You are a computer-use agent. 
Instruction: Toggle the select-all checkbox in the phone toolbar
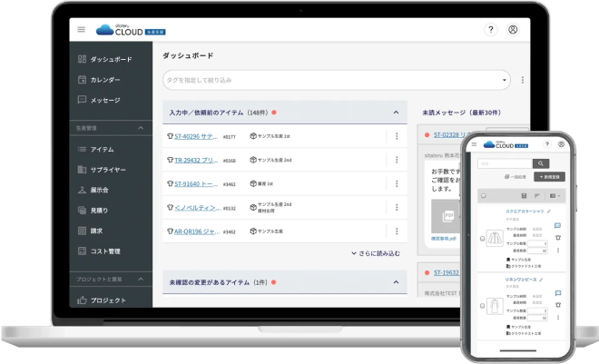[x=484, y=195]
